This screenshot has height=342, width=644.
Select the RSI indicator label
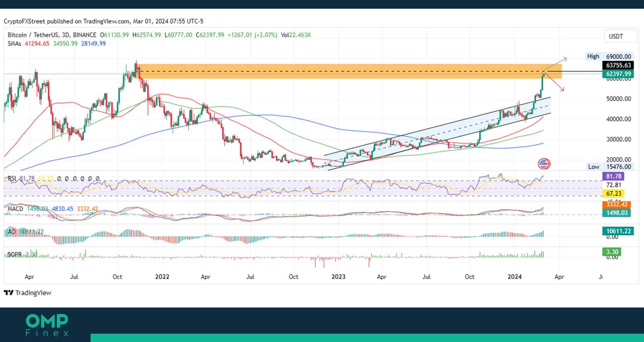12,179
